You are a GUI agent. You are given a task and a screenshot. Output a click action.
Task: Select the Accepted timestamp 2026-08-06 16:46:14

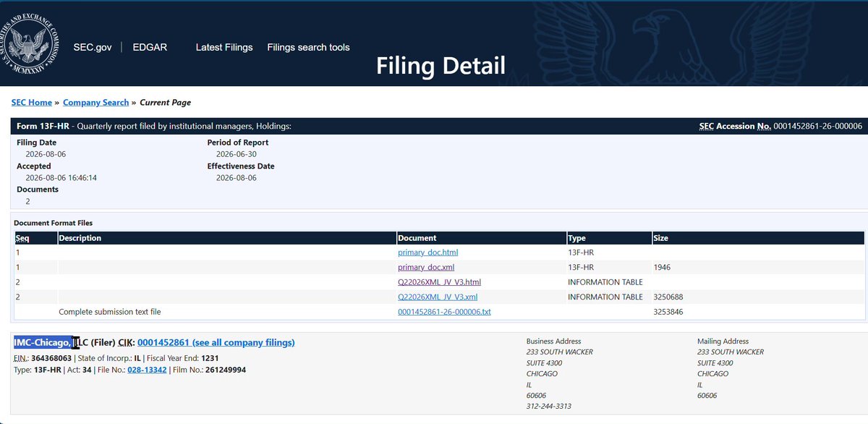coord(61,177)
